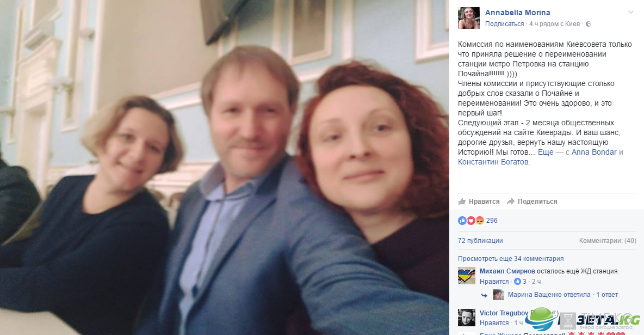644x335 pixels.
Task: Click the public globe privacy icon
Action: click(588, 24)
